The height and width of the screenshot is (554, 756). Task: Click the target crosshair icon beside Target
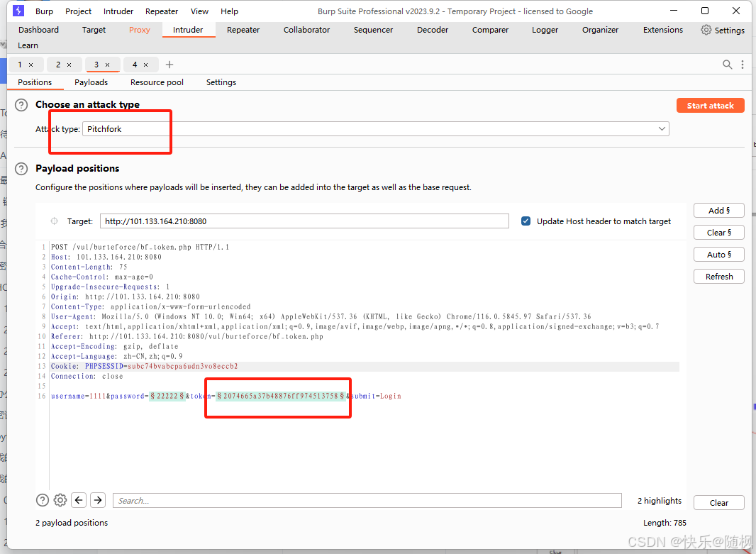coord(55,221)
